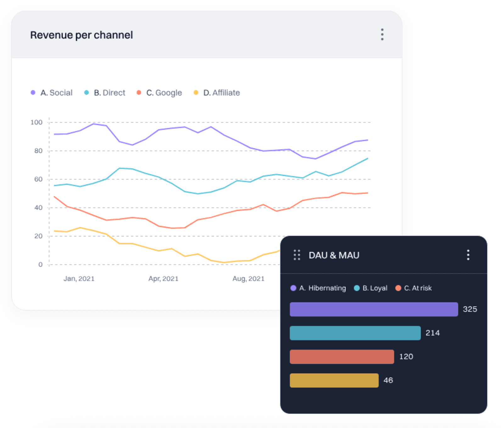Expand options under Revenue per channel three-dot menu
The height and width of the screenshot is (428, 504).
[382, 35]
